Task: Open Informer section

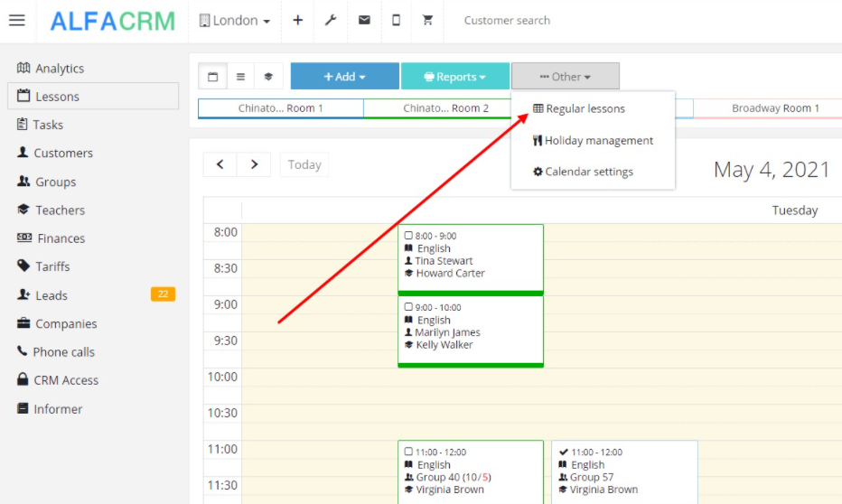Action: point(50,409)
